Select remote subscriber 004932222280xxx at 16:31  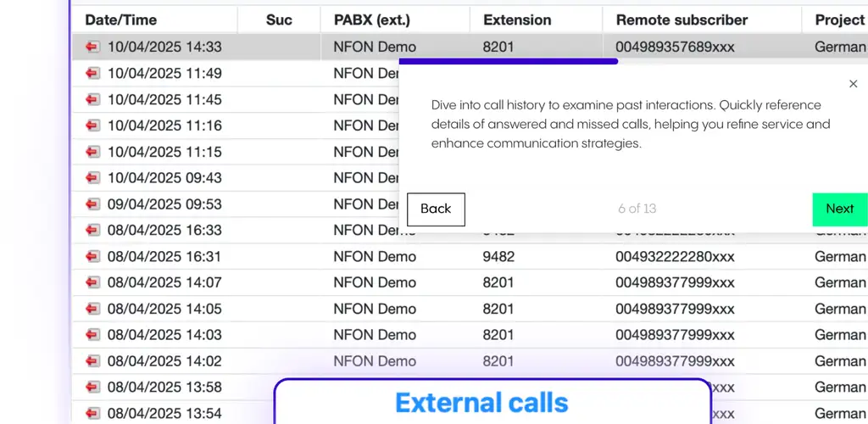pyautogui.click(x=675, y=257)
